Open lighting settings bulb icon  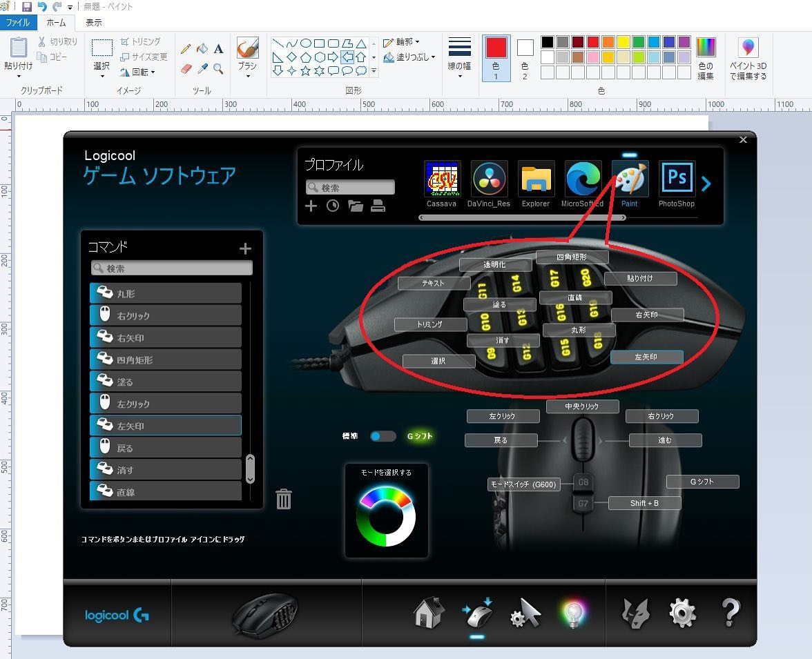(x=573, y=614)
